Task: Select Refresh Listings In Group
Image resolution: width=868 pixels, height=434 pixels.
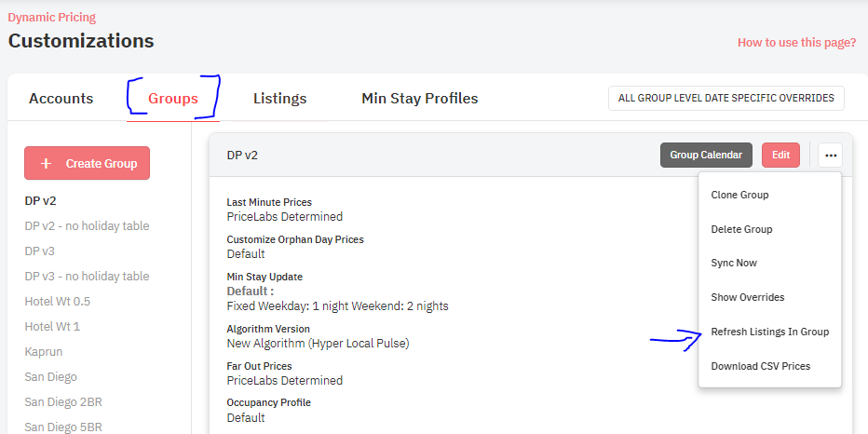Action: (769, 332)
